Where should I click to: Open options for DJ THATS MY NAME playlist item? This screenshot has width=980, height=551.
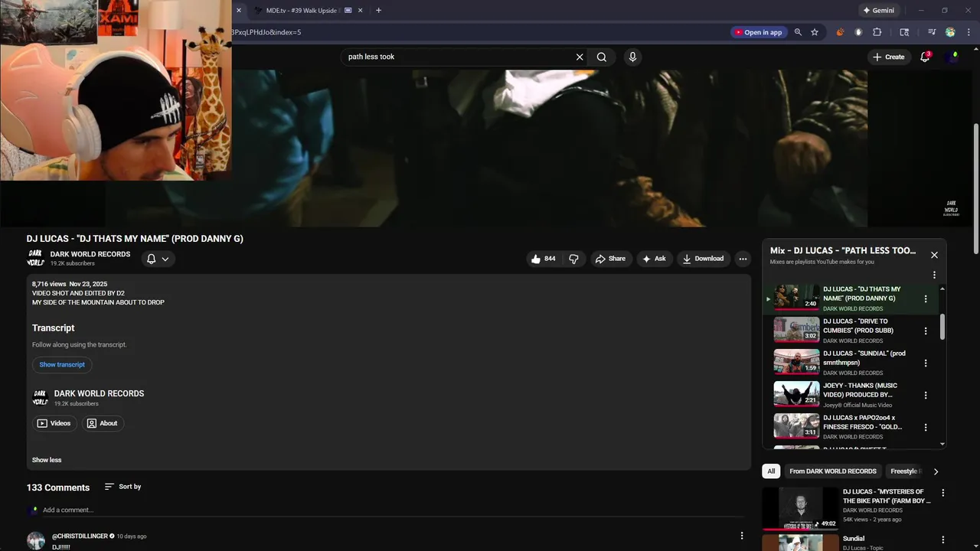coord(926,299)
